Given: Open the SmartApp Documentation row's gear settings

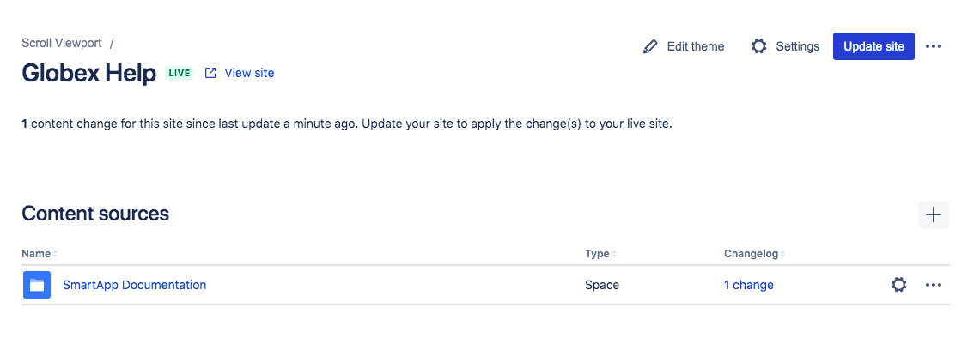Looking at the screenshot, I should point(898,285).
